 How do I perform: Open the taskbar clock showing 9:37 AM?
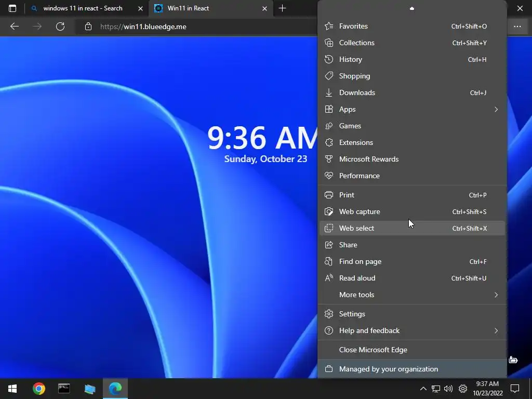tap(487, 389)
